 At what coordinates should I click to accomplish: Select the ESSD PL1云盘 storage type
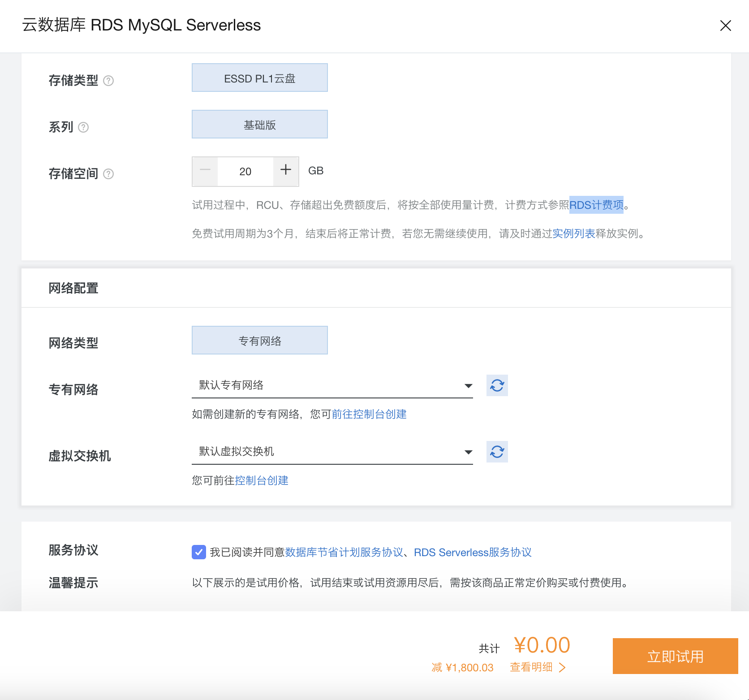259,77
